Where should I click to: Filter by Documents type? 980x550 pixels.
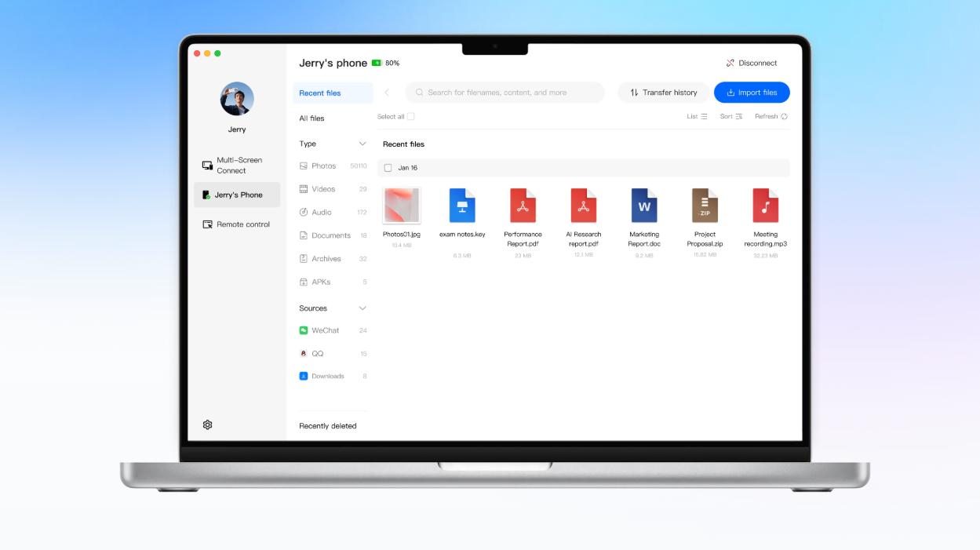(x=333, y=235)
